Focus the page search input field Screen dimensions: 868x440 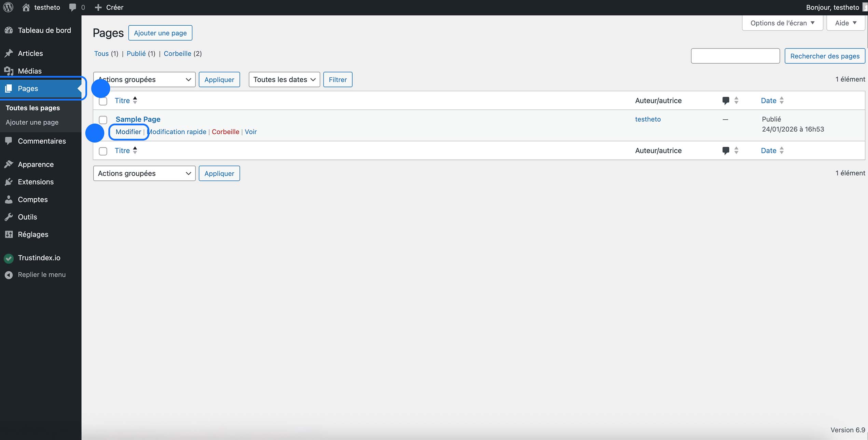(x=735, y=56)
